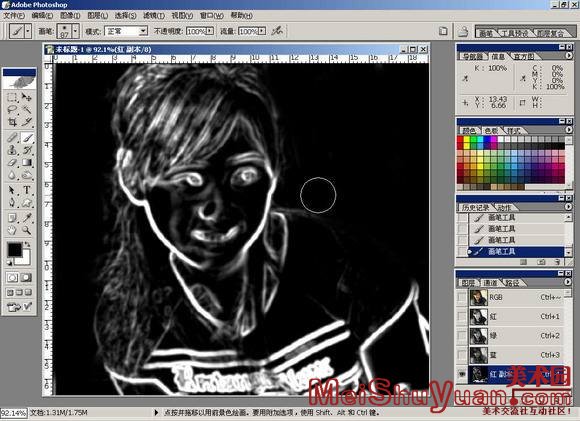The width and height of the screenshot is (580, 421).
Task: Create new document from current state
Action: pyautogui.click(x=523, y=262)
